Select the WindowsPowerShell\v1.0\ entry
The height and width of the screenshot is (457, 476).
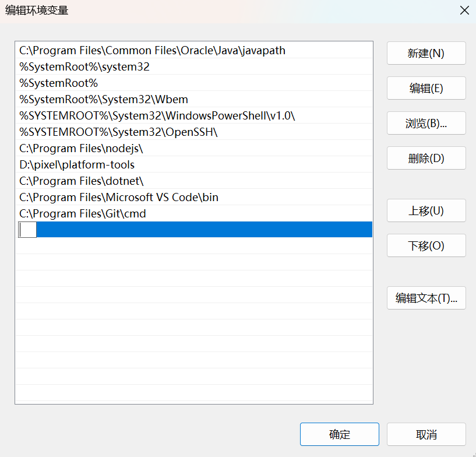[x=194, y=115]
